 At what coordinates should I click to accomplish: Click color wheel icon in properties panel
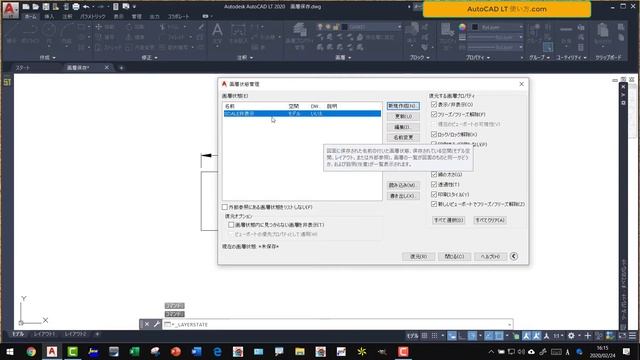point(462,27)
